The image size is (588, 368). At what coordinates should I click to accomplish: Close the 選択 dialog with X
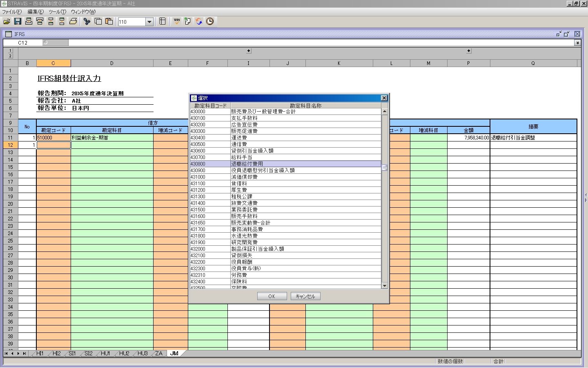[384, 98]
